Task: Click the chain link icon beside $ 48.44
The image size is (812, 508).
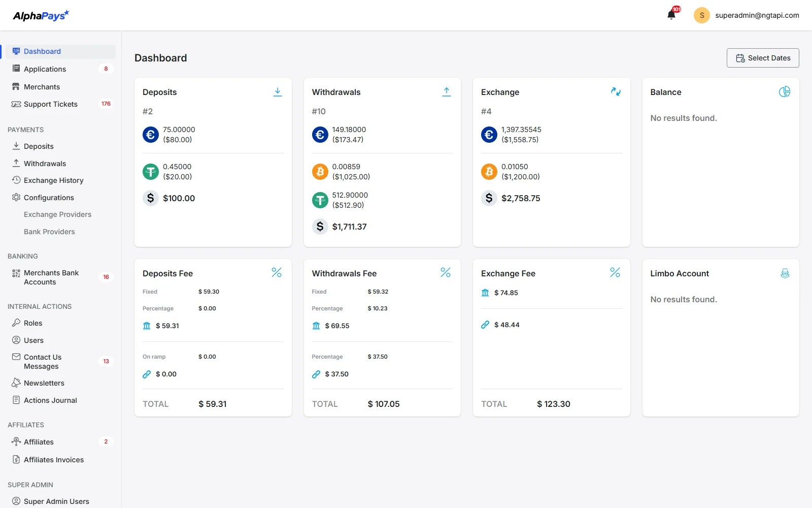Action: pyautogui.click(x=485, y=325)
